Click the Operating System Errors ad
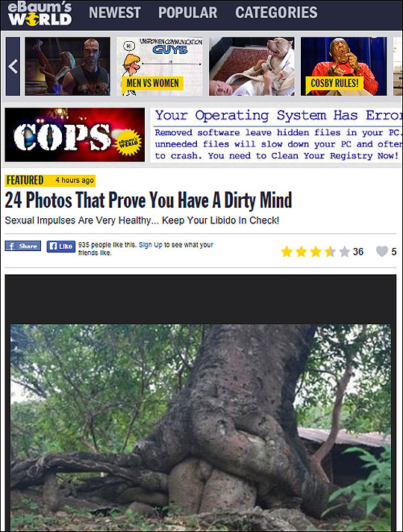The image size is (403, 532). pyautogui.click(x=276, y=135)
